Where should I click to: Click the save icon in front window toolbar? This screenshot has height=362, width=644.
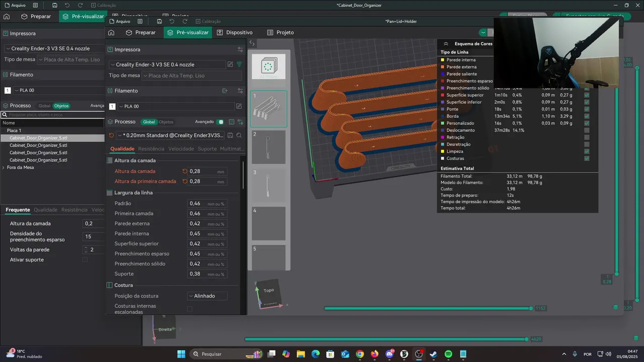159,21
